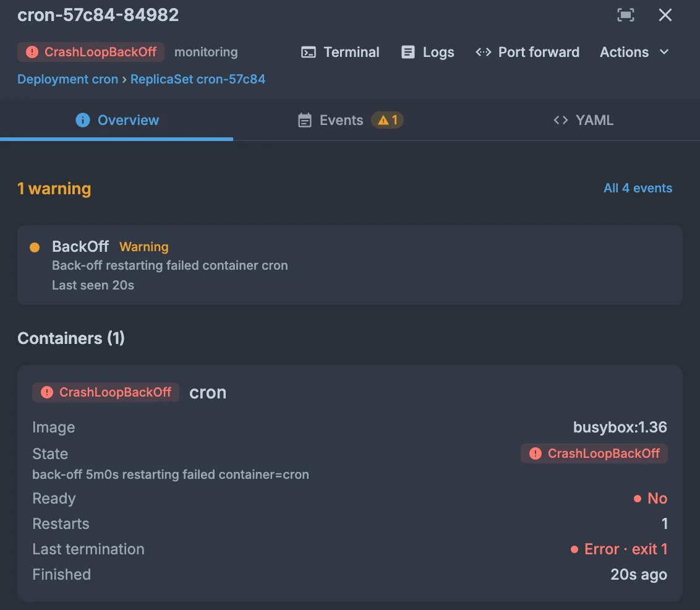
Task: Open the All 4 events link
Action: click(638, 188)
